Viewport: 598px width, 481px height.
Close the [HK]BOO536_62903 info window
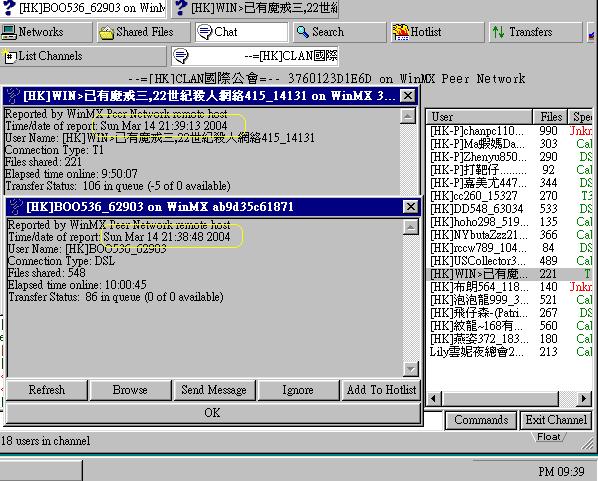(410, 207)
